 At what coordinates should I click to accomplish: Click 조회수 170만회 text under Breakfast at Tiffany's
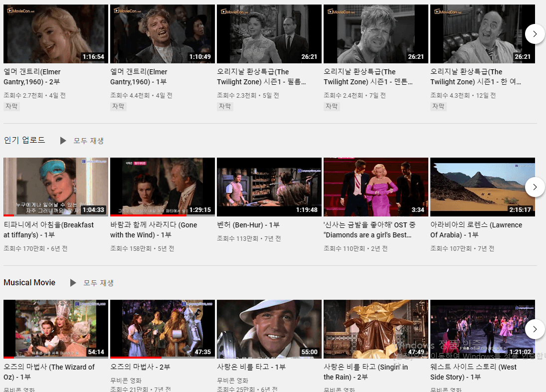24,248
